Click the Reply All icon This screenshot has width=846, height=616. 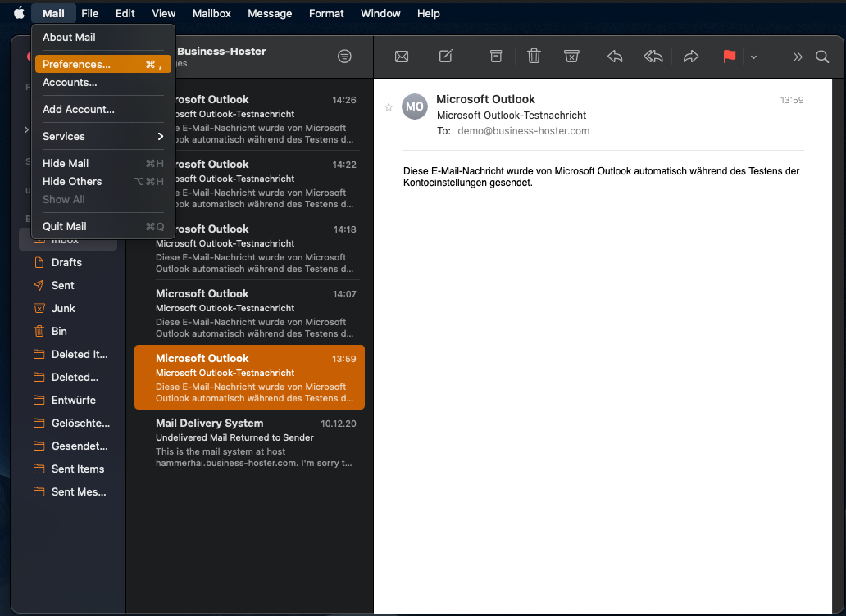pos(653,56)
